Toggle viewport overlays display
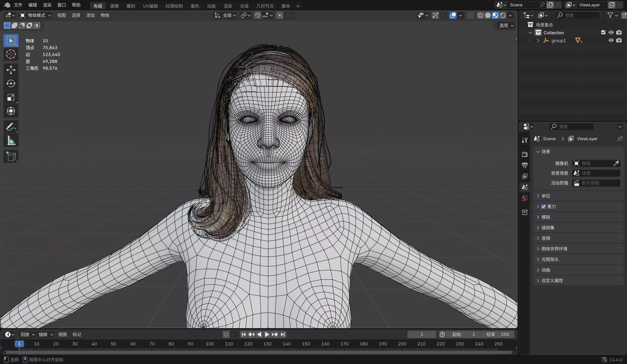 tap(453, 15)
